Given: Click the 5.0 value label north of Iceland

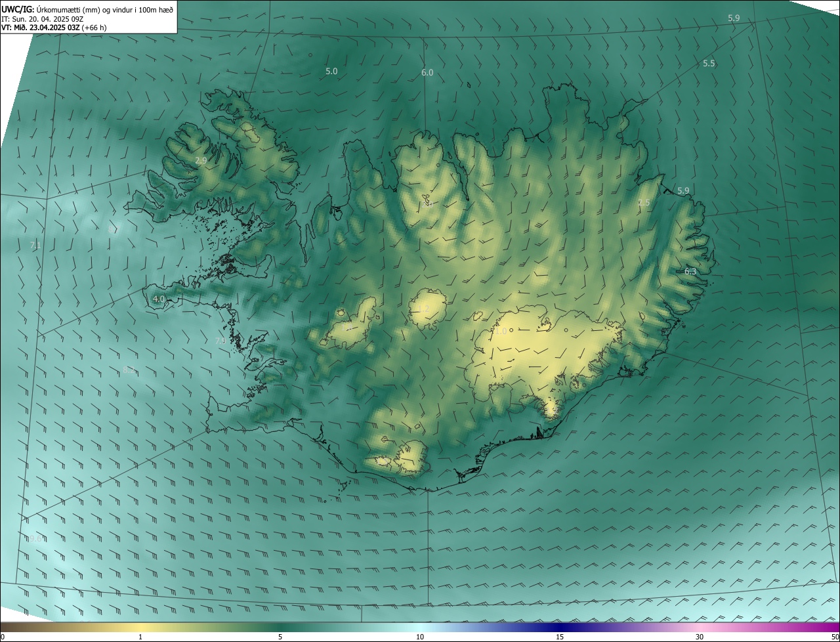Looking at the screenshot, I should click(331, 71).
